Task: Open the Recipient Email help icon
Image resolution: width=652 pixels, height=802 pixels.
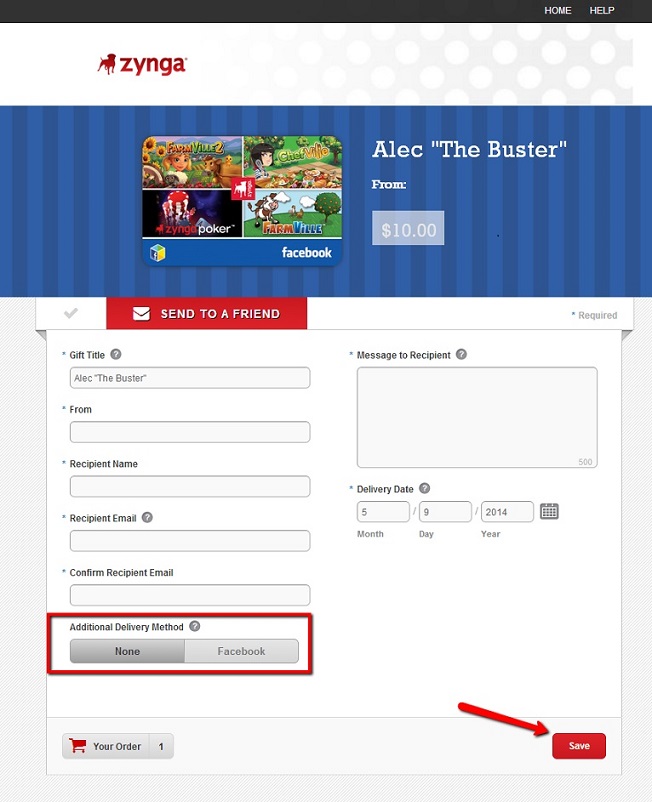Action: pos(147,517)
